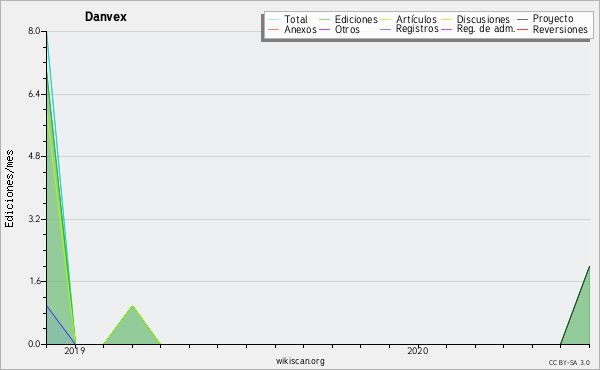Click the 8.0 y-axis value
The height and width of the screenshot is (370, 600).
click(x=34, y=31)
